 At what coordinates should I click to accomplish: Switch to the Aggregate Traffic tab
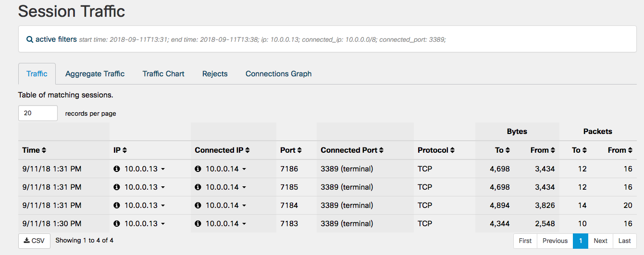coord(95,74)
